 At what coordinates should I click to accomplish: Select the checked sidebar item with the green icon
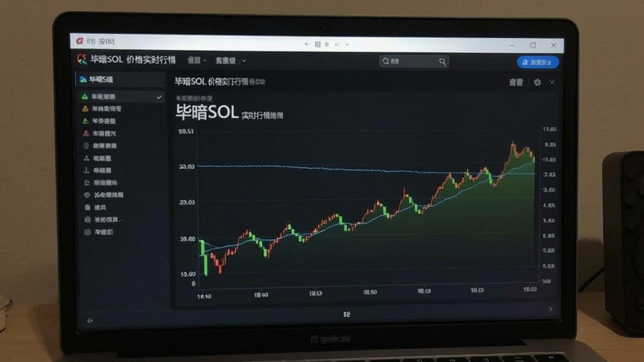[121, 97]
